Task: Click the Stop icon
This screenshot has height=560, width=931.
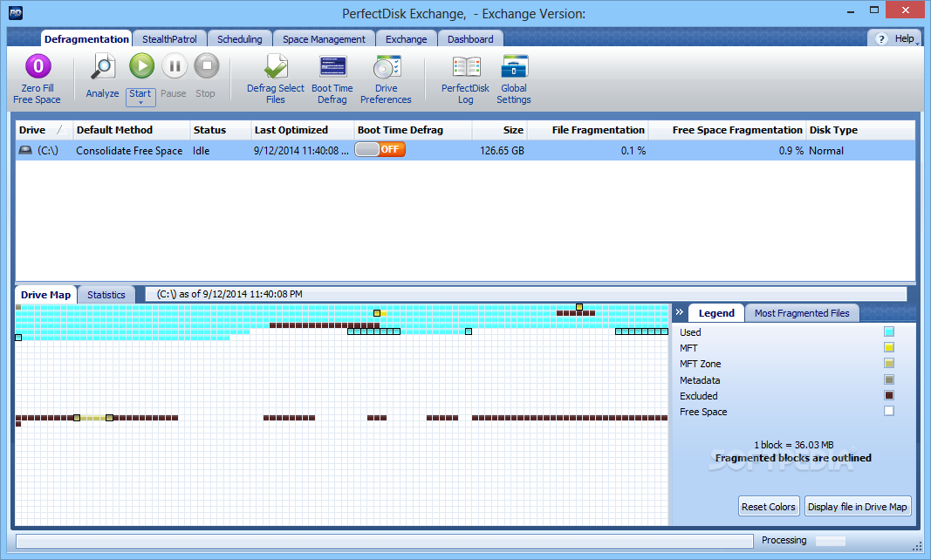Action: click(207, 66)
